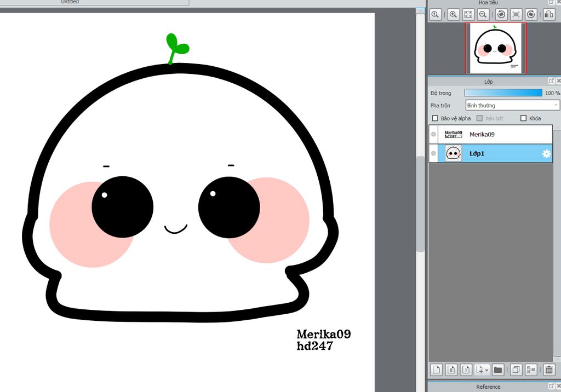Reset navigator zoom to 100 percent
The height and width of the screenshot is (392, 561).
[436, 15]
